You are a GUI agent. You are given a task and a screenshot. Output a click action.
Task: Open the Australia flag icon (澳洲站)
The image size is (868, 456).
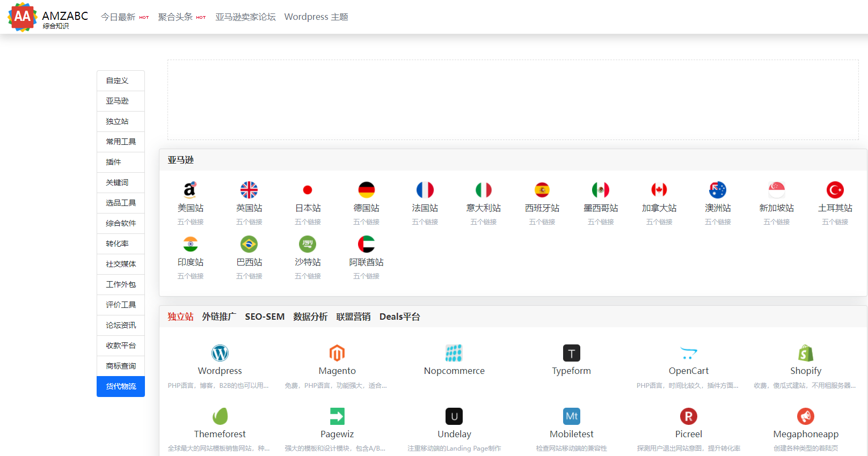point(718,190)
